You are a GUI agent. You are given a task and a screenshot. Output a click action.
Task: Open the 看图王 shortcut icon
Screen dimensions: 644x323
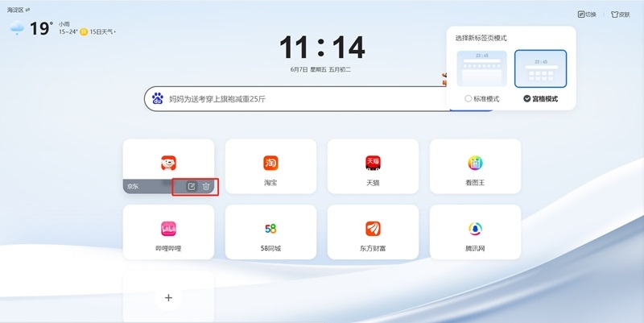pos(475,163)
